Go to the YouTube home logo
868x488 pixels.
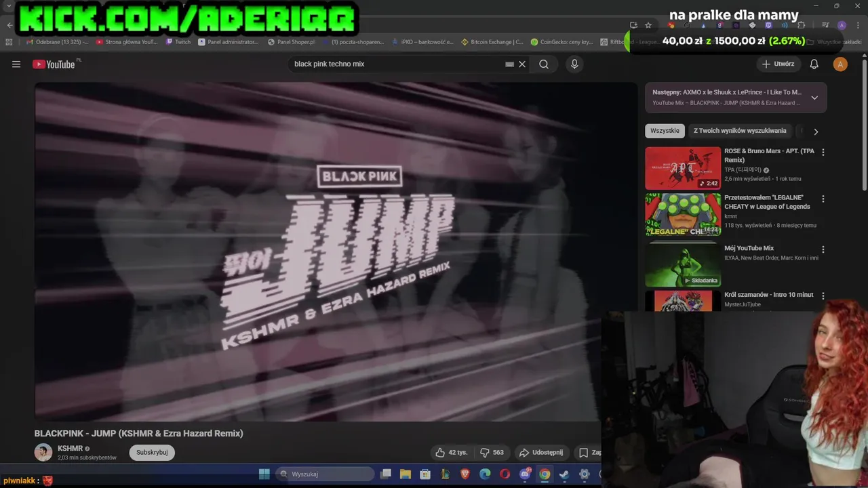coord(54,64)
